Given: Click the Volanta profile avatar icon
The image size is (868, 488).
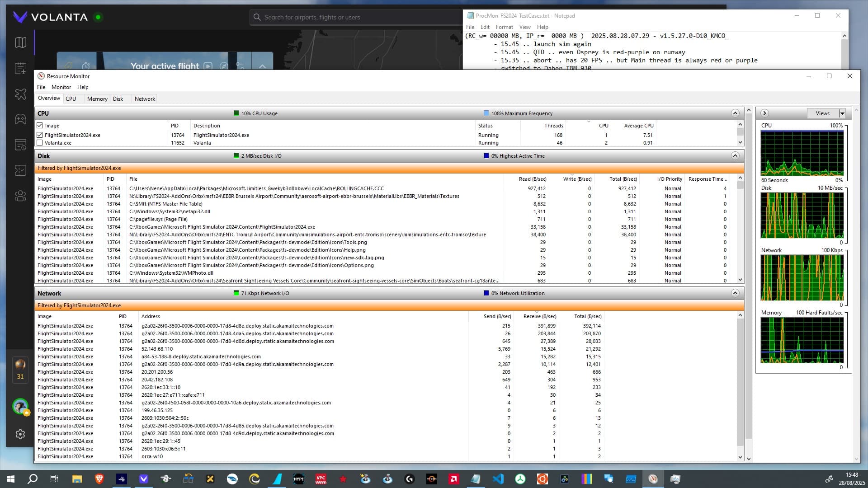Looking at the screenshot, I should coord(20,406).
